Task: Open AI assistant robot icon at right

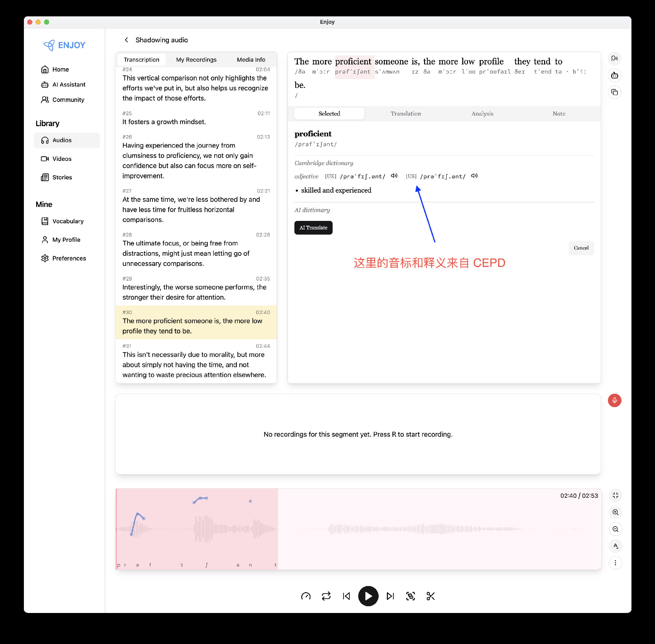Action: tap(614, 75)
